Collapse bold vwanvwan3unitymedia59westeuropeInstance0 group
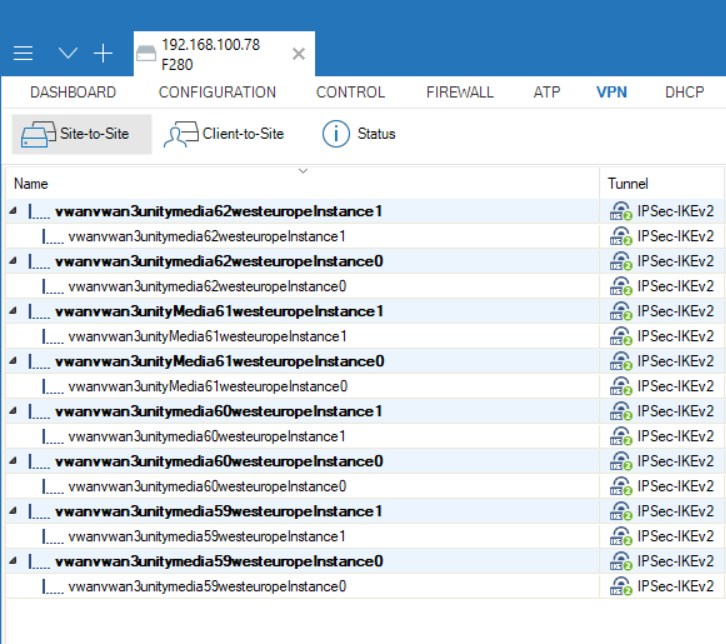This screenshot has width=726, height=644. [13, 561]
